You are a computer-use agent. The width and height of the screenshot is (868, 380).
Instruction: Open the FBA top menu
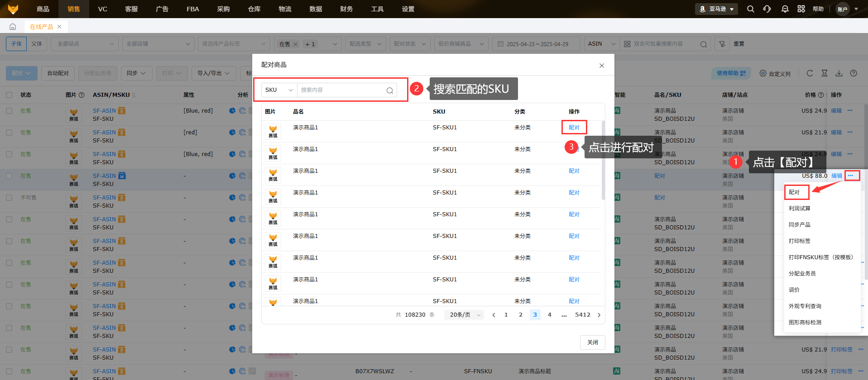click(193, 9)
